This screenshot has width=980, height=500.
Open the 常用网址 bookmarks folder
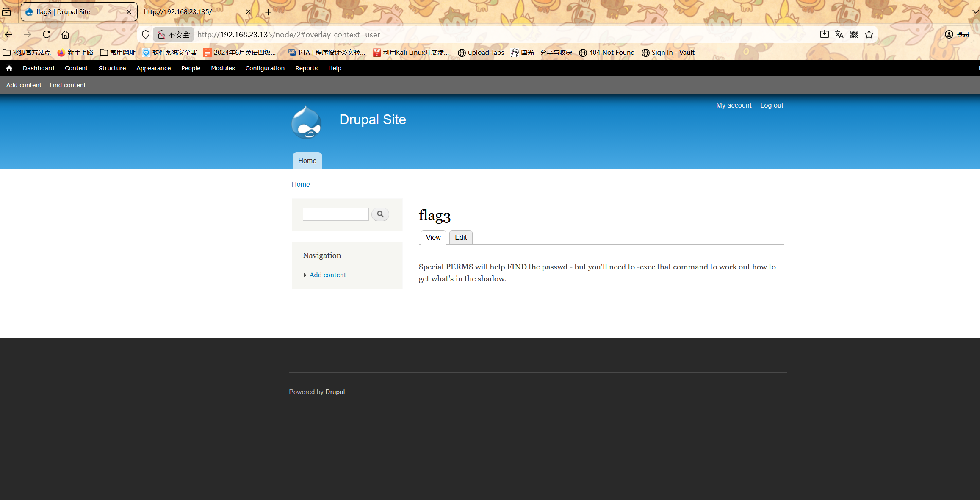point(118,53)
